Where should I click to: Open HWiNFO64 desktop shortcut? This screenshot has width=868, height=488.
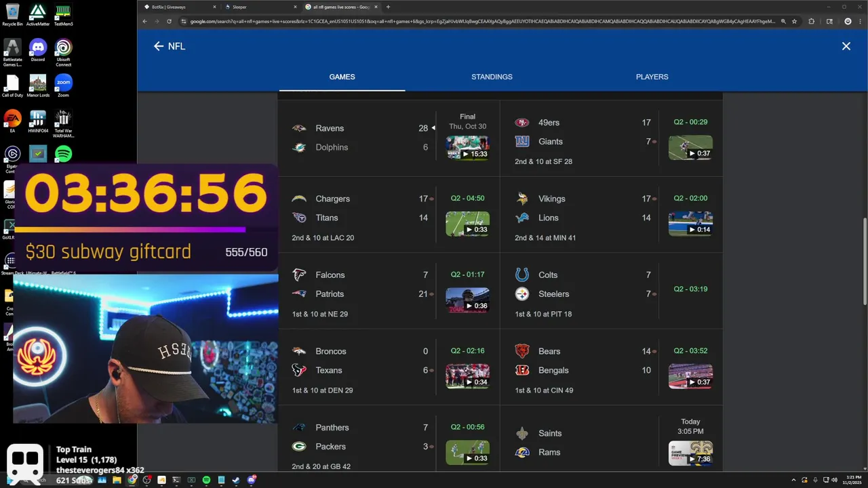tap(38, 121)
